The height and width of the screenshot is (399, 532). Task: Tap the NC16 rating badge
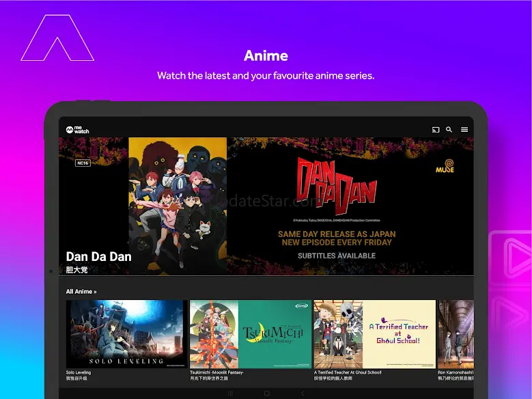(x=83, y=163)
